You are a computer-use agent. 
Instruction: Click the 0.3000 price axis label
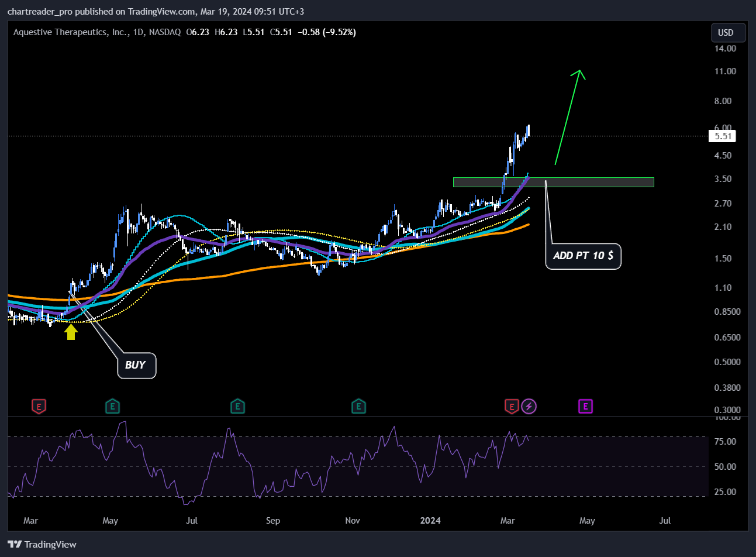[x=727, y=410]
